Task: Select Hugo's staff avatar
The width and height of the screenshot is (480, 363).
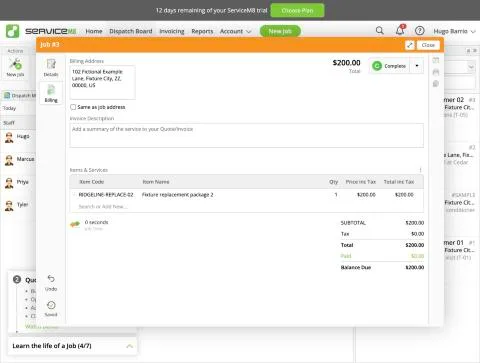Action: (9, 137)
